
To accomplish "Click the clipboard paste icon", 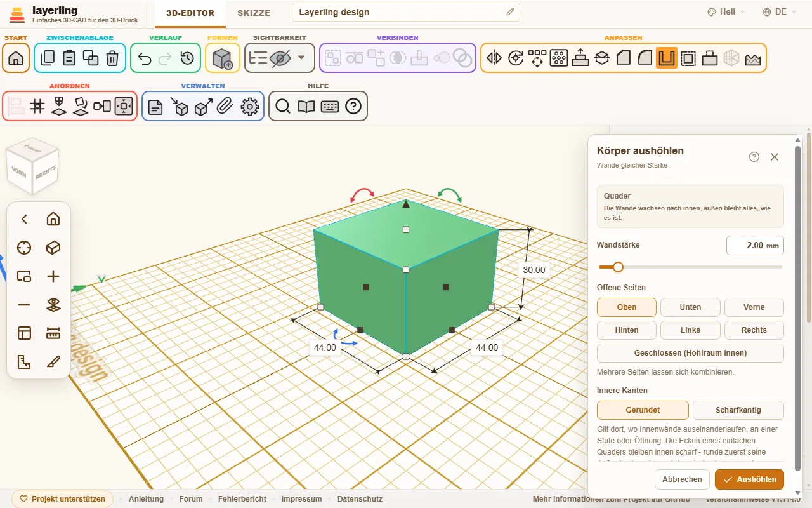I will (x=69, y=58).
